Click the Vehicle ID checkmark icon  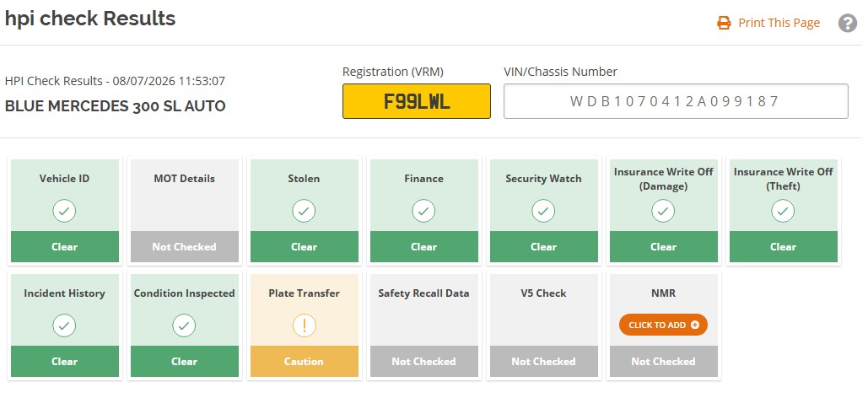(x=64, y=211)
